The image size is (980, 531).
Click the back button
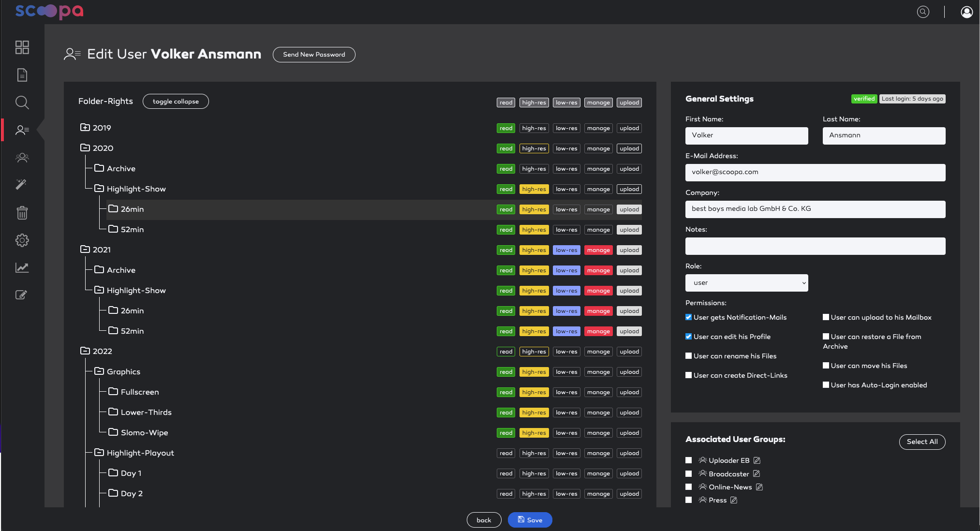coord(484,520)
